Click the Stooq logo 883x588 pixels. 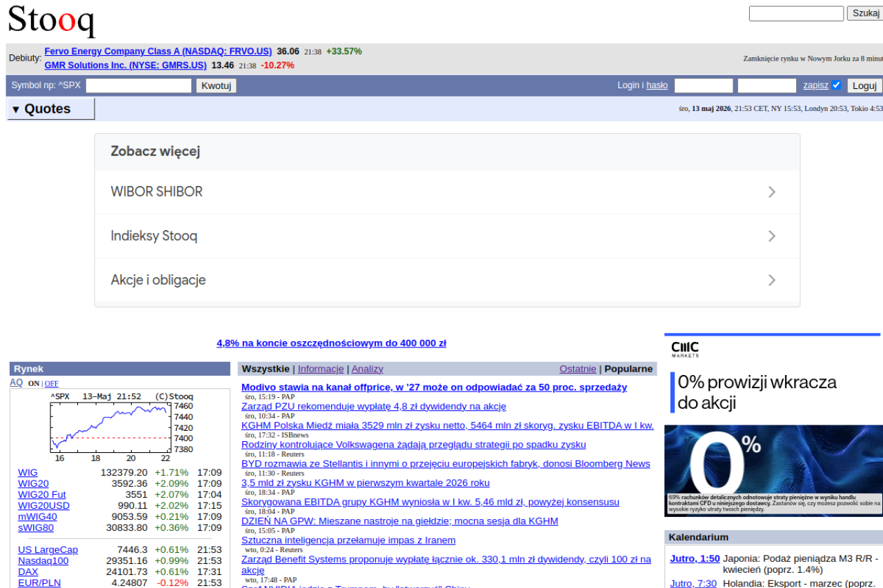[x=51, y=21]
